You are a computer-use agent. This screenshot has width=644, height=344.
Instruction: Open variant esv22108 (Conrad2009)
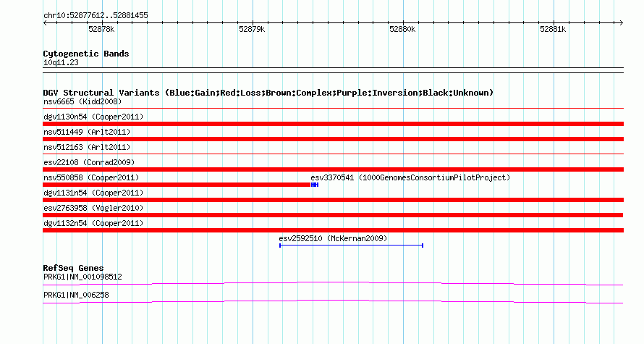89,162
